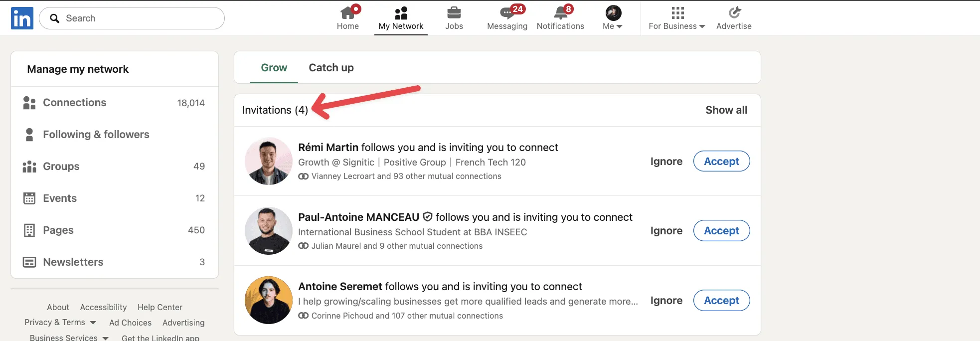Ignore Antoine Seremet's invitation
The height and width of the screenshot is (341, 980).
click(666, 300)
